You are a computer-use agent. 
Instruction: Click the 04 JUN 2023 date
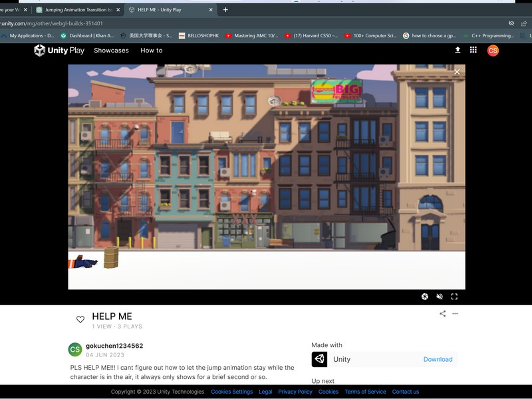(105, 355)
